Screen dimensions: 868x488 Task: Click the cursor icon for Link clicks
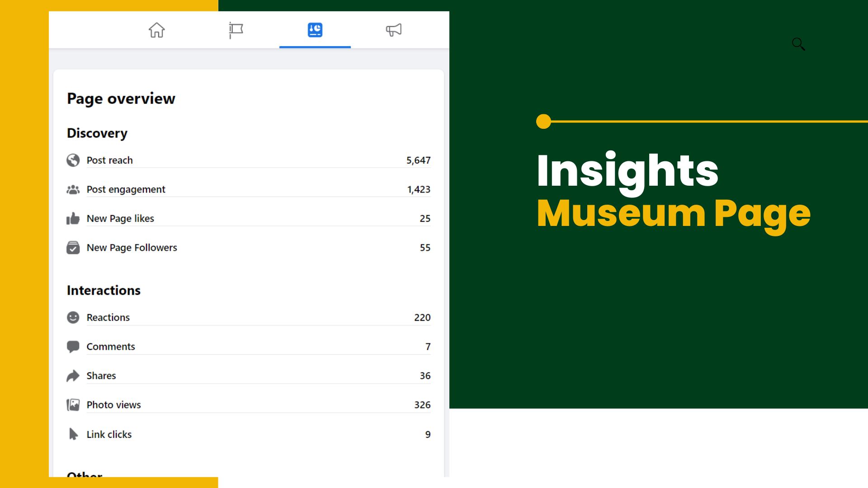[x=73, y=434]
